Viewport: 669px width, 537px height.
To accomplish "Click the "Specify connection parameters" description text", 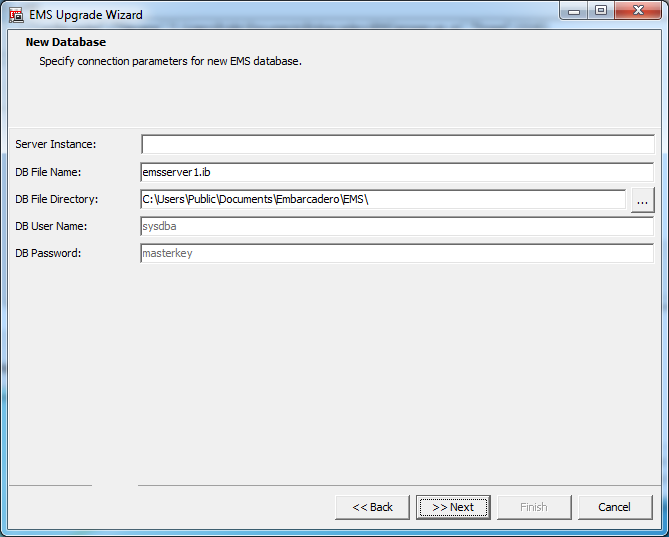I will tap(171, 61).
